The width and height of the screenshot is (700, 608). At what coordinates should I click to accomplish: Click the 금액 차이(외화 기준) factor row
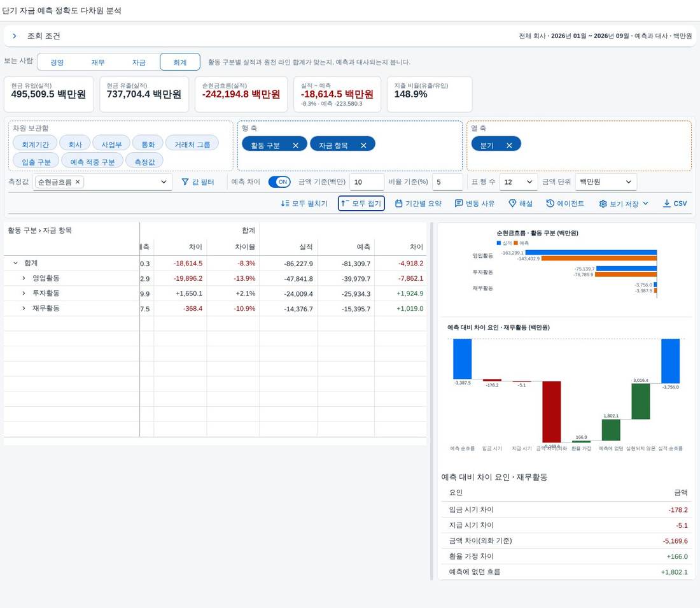(x=568, y=541)
